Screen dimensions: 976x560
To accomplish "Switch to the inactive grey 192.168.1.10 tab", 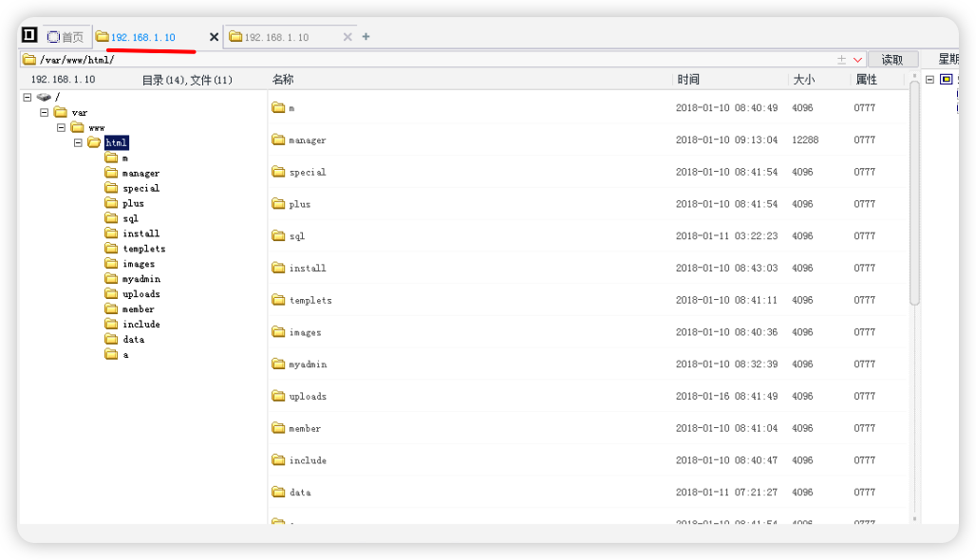I will point(276,37).
